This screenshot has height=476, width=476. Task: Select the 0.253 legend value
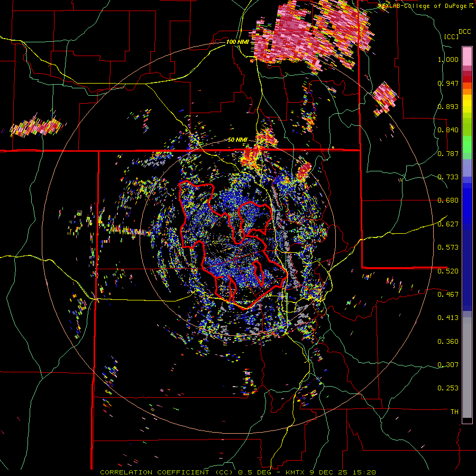click(x=448, y=388)
